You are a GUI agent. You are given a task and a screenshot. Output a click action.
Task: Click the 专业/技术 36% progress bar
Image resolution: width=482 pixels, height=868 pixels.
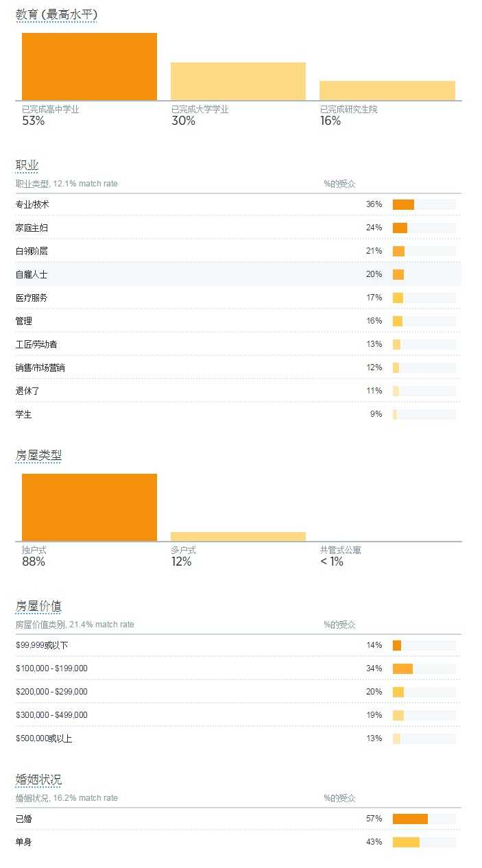coord(403,204)
